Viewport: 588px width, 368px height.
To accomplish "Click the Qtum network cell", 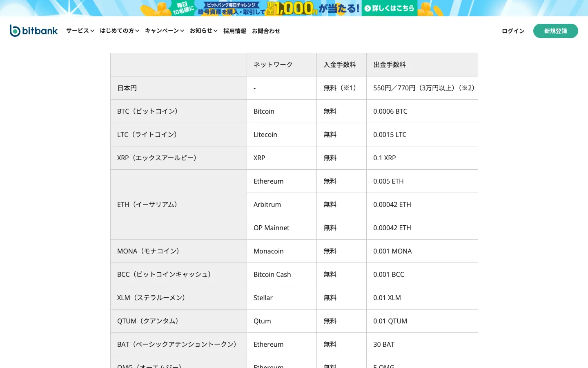I will click(x=282, y=321).
